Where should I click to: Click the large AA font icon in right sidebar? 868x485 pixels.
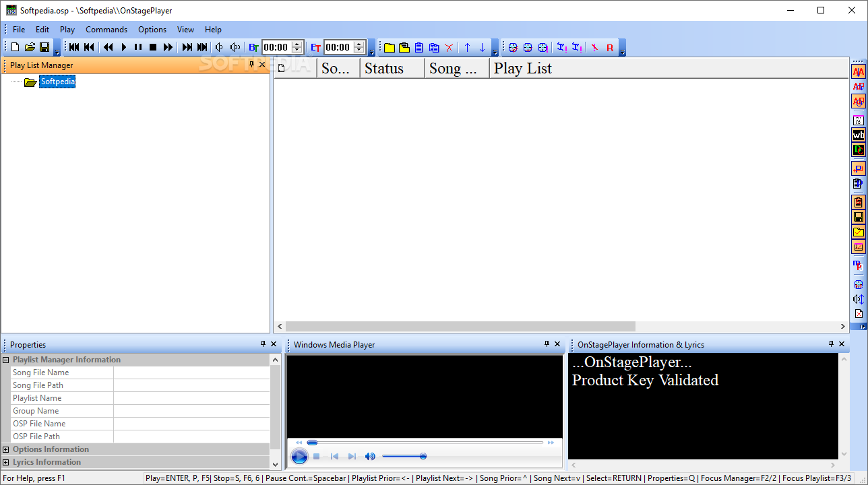point(858,72)
